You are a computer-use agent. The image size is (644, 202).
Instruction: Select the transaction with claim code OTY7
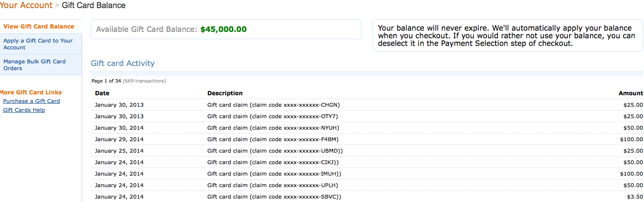click(x=367, y=116)
